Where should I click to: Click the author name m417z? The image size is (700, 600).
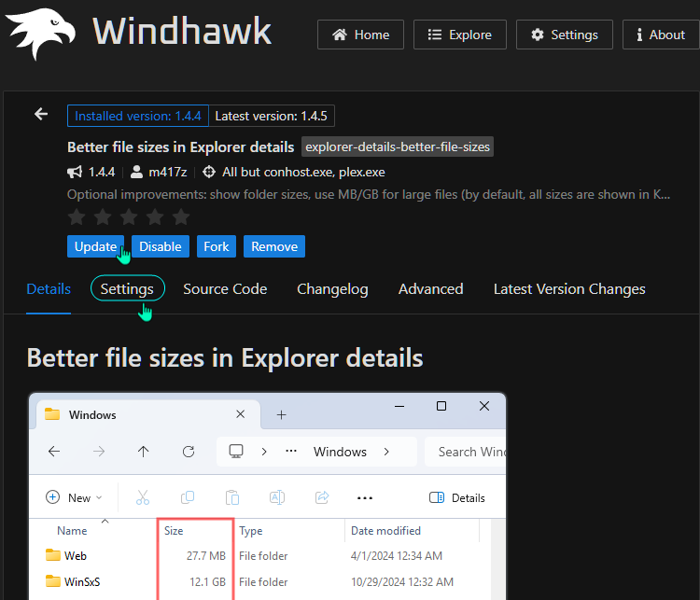tap(168, 173)
